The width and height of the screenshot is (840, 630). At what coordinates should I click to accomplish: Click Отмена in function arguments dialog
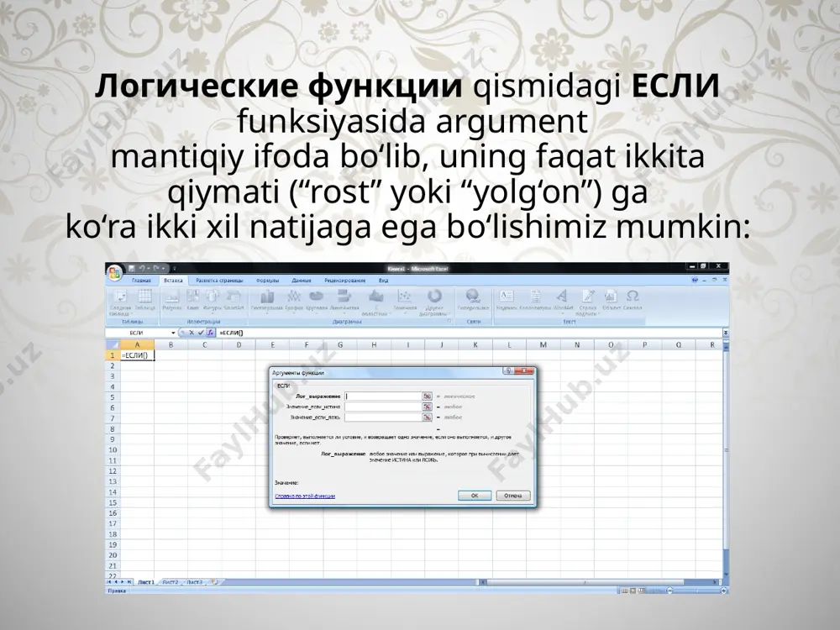[x=513, y=496]
